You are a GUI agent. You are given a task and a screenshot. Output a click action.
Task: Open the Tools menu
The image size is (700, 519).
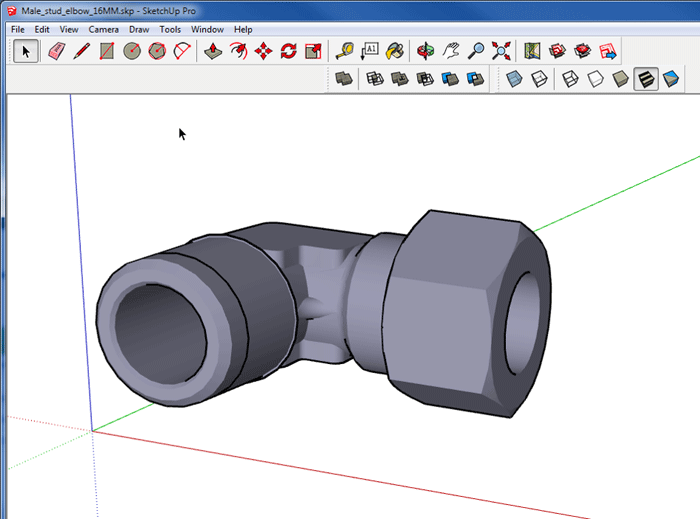(x=170, y=29)
